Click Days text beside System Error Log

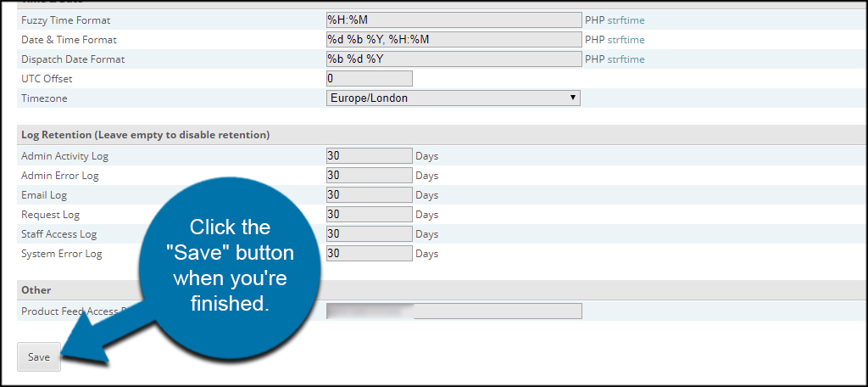point(427,254)
